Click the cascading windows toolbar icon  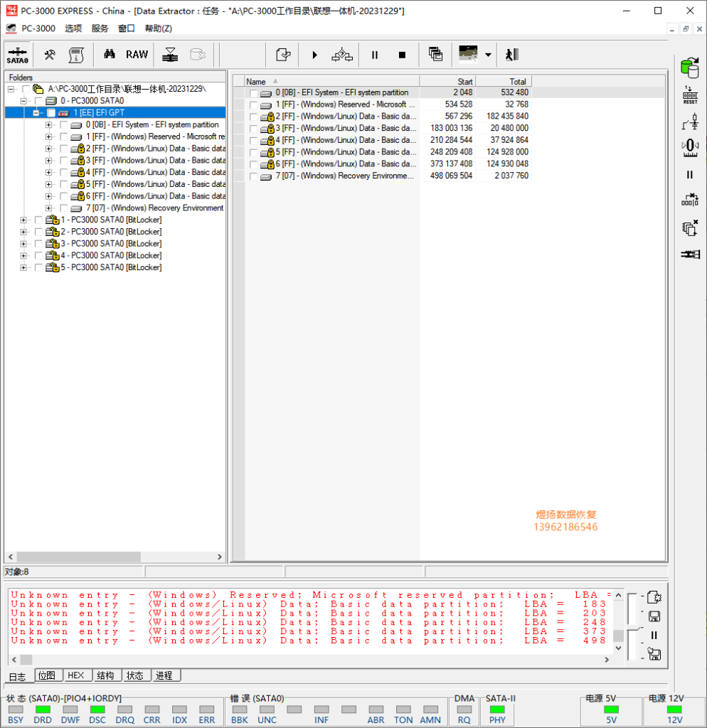pyautogui.click(x=435, y=55)
